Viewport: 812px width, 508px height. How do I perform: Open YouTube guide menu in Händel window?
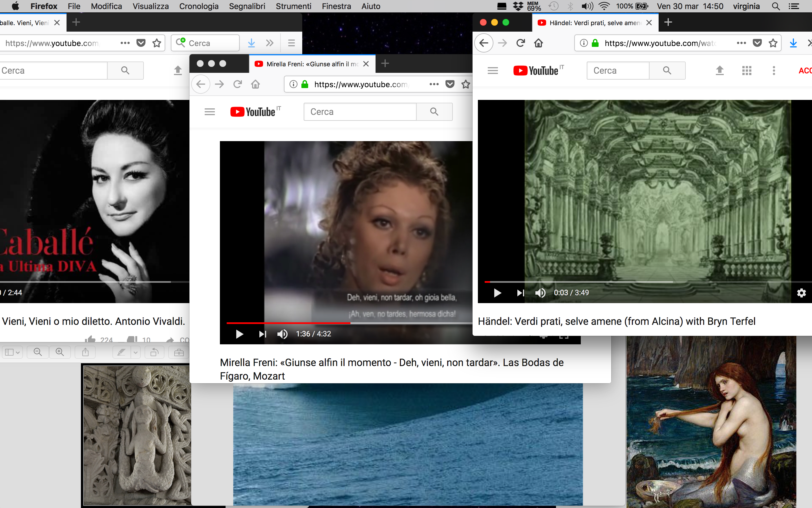[x=493, y=71]
